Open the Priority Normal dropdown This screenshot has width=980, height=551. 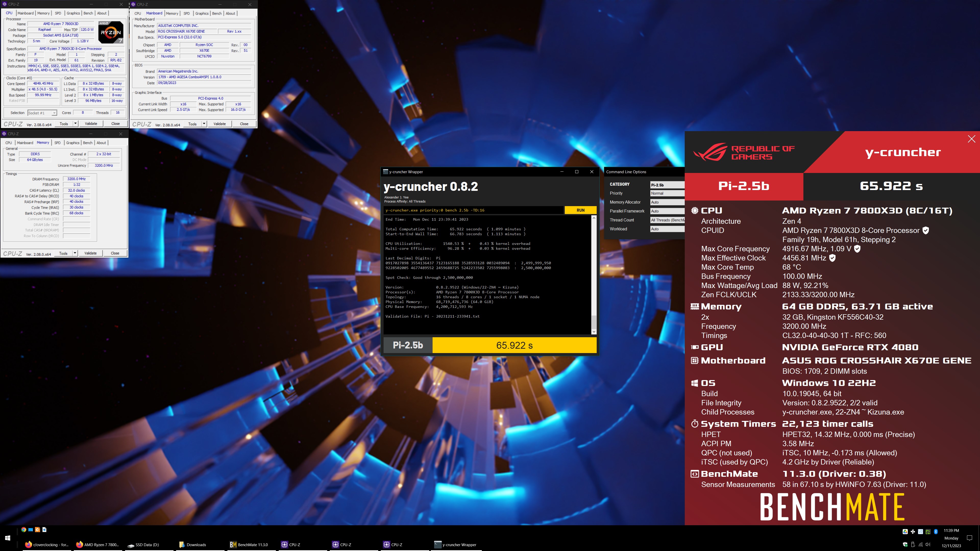[x=667, y=193]
